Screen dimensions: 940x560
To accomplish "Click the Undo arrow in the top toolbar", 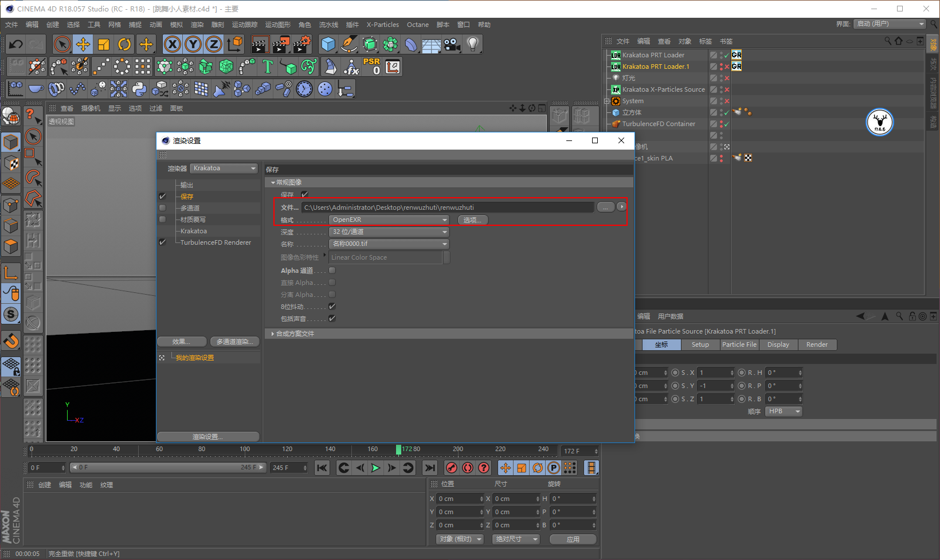I will tap(16, 44).
